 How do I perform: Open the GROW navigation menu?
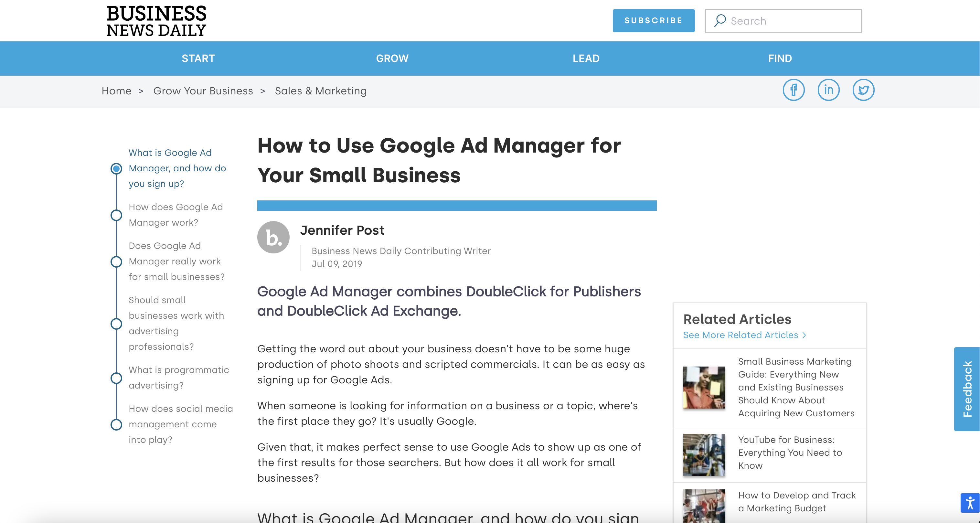(392, 59)
